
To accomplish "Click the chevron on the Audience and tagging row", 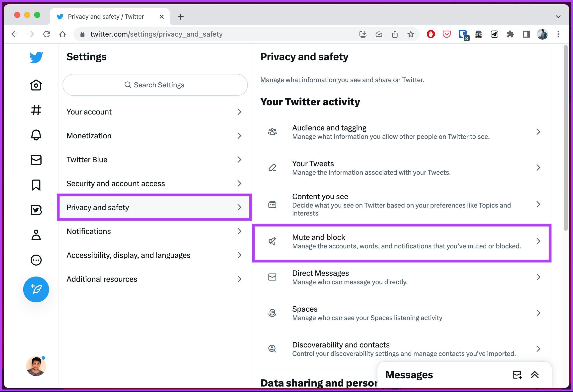I will (538, 132).
